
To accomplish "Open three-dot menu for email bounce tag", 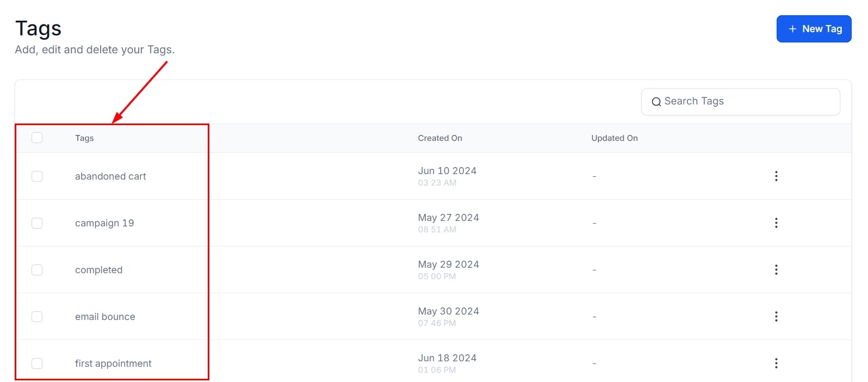I will point(776,316).
